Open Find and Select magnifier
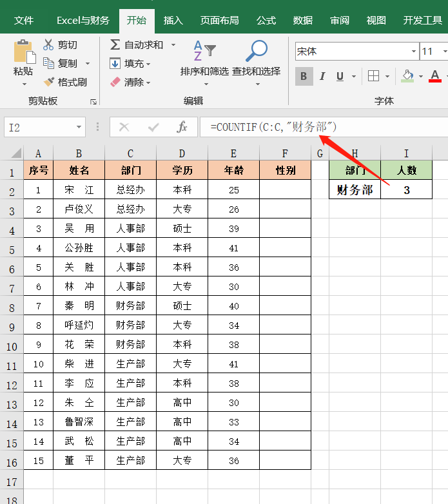 257,52
